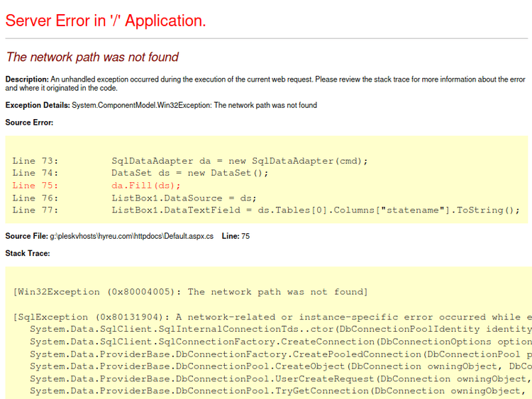Viewport: 532px width, 399px height.
Task: Click source line 74 with new DataSet()
Action: pyautogui.click(x=190, y=173)
